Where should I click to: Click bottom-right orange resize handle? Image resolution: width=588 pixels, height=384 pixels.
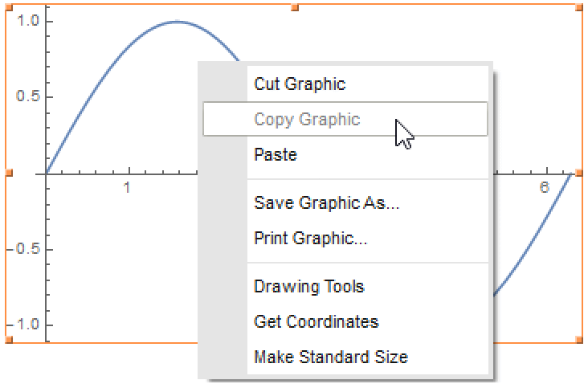(x=579, y=340)
